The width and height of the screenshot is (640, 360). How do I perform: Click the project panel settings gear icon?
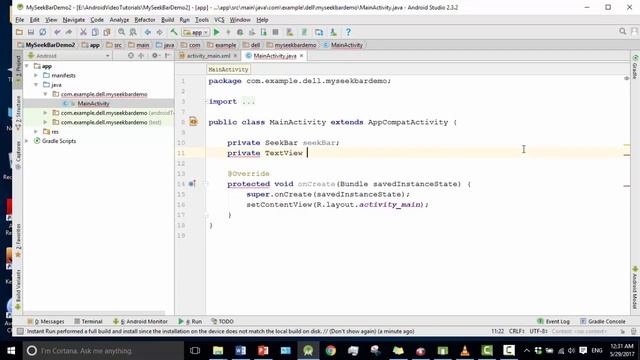pos(155,56)
